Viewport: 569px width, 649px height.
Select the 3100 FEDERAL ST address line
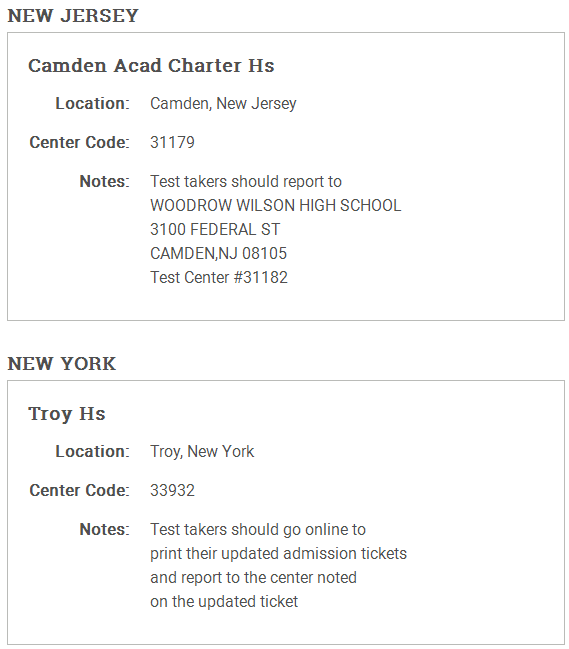click(215, 229)
